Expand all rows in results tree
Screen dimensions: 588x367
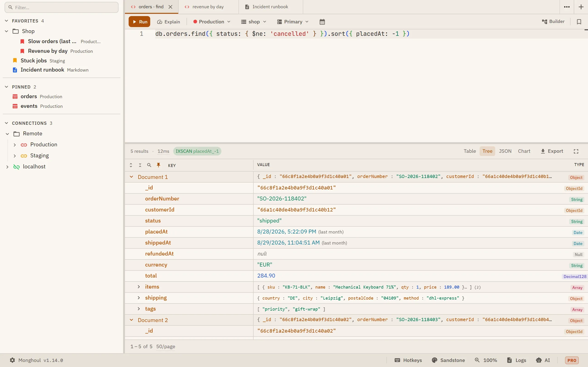coord(131,165)
